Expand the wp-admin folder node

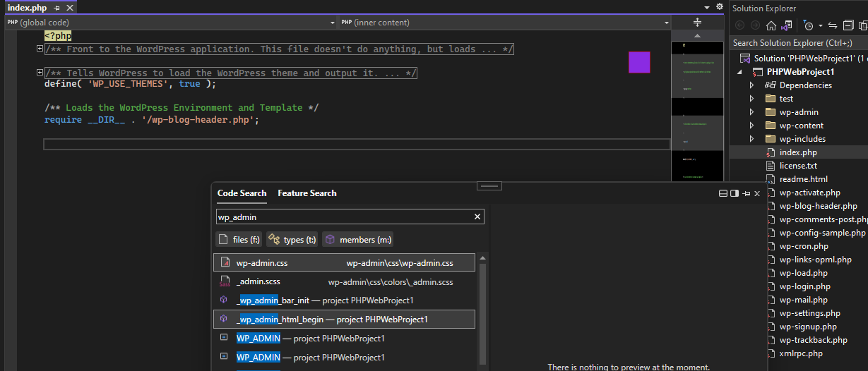click(751, 112)
